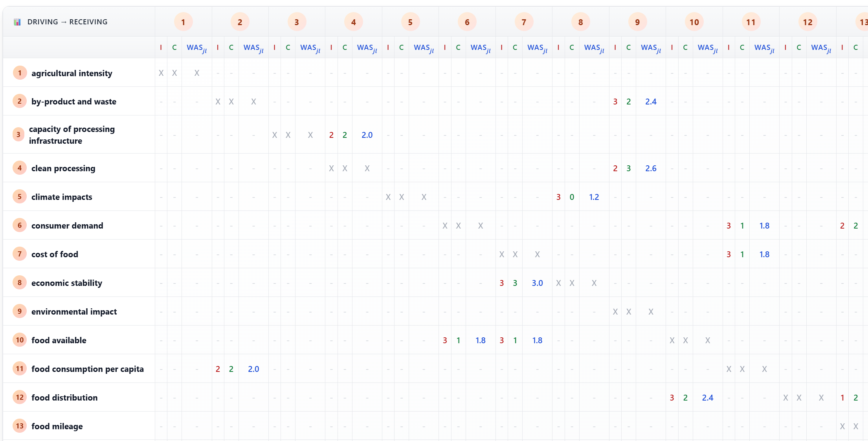Click the WAS sub-header under column 7
Screen dimensions: 868x441
click(x=537, y=48)
